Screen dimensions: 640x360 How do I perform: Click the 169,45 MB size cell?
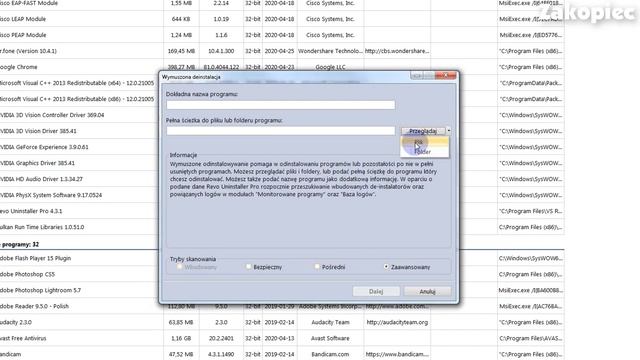click(181, 51)
